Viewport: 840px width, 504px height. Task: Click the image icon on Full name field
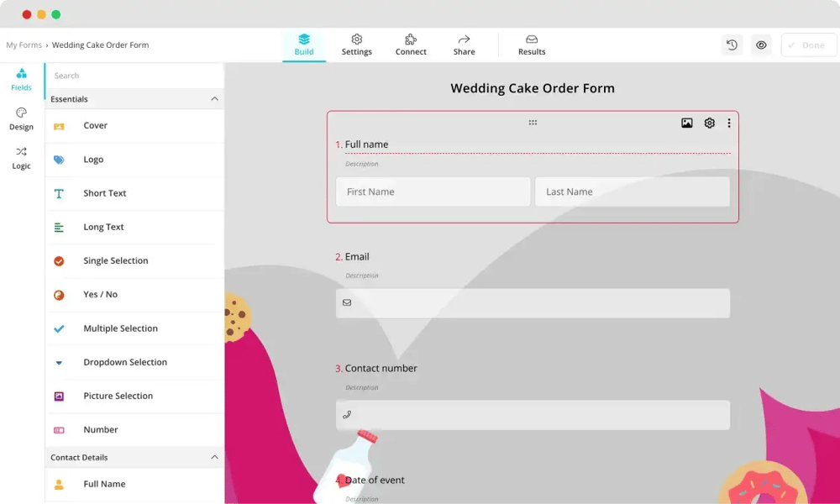point(686,123)
